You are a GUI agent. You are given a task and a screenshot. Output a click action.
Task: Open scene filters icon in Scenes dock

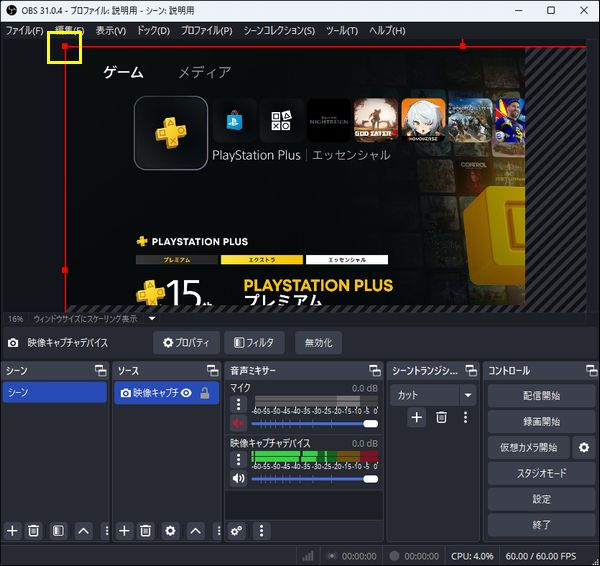tap(58, 531)
